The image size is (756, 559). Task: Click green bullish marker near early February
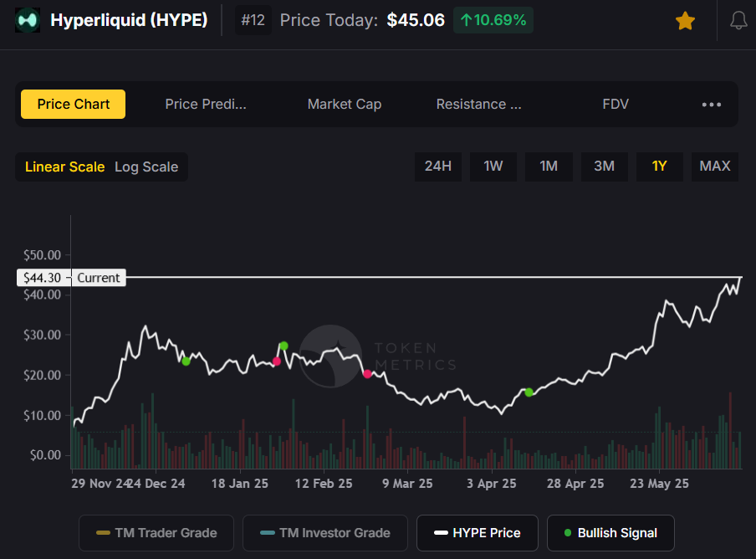284,346
